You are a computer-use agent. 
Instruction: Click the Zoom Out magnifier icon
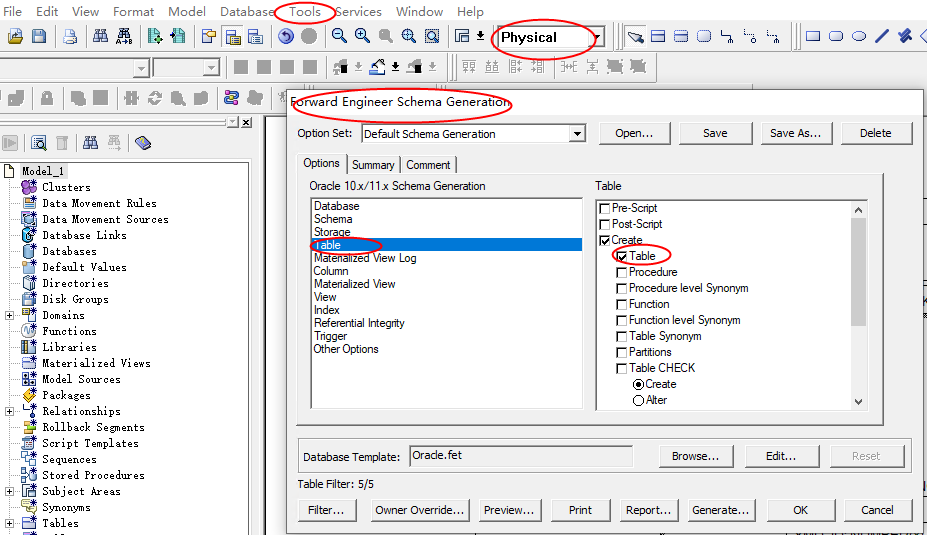[x=339, y=37]
